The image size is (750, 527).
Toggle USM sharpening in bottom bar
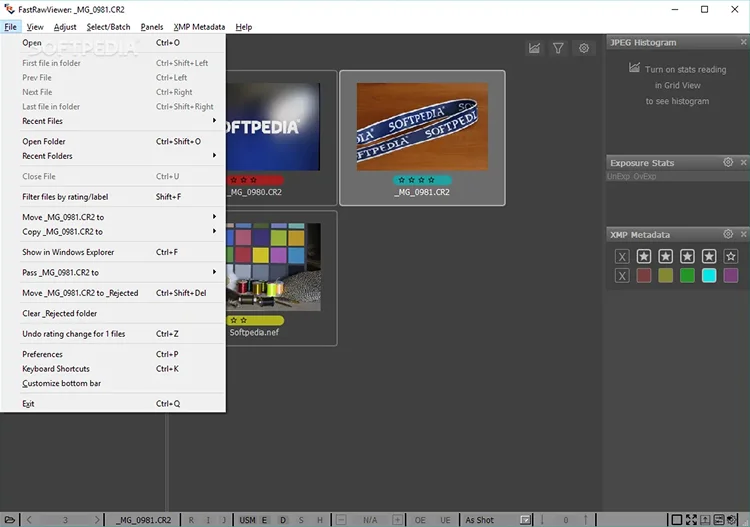point(247,520)
